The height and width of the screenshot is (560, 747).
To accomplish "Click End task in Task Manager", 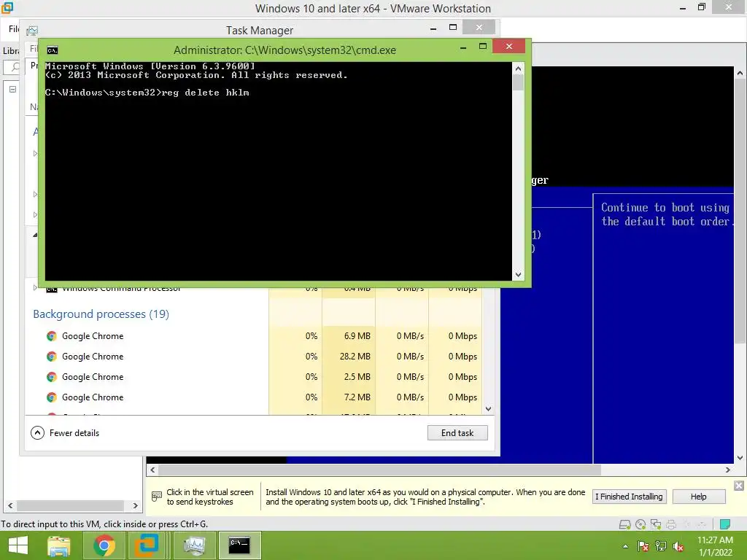I will [x=457, y=433].
